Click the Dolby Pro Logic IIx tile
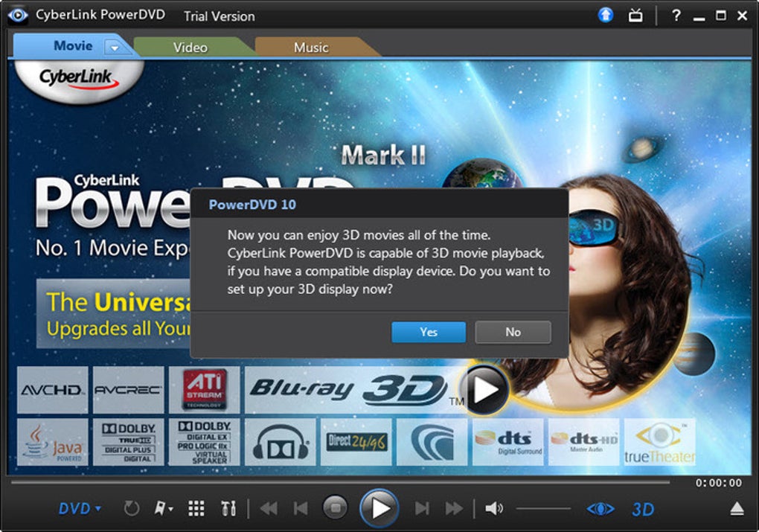The width and height of the screenshot is (759, 532). click(x=205, y=442)
